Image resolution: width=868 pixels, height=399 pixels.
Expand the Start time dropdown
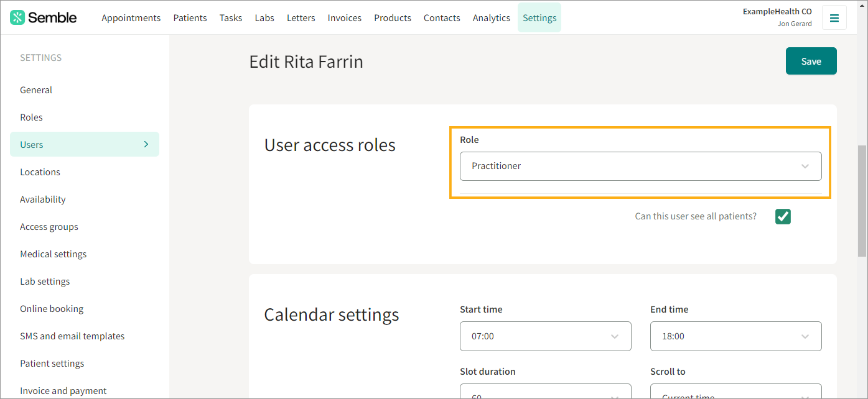click(x=545, y=336)
